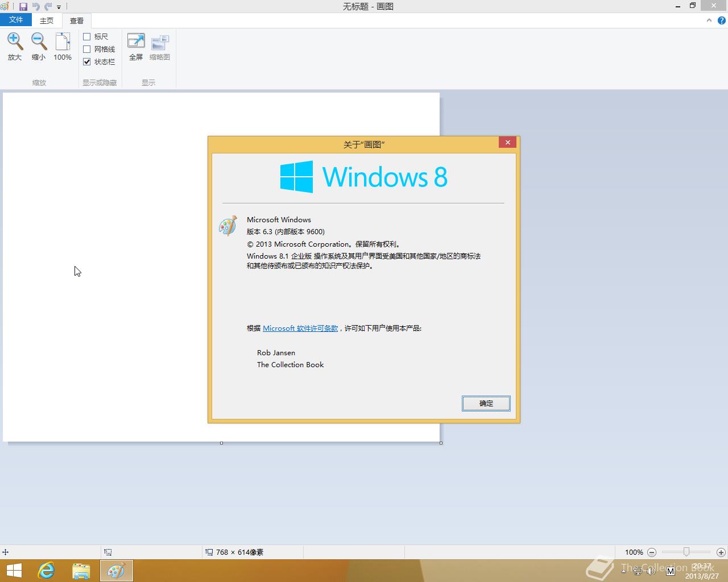
Task: Click the Paint palette icon in title bar
Action: point(5,7)
